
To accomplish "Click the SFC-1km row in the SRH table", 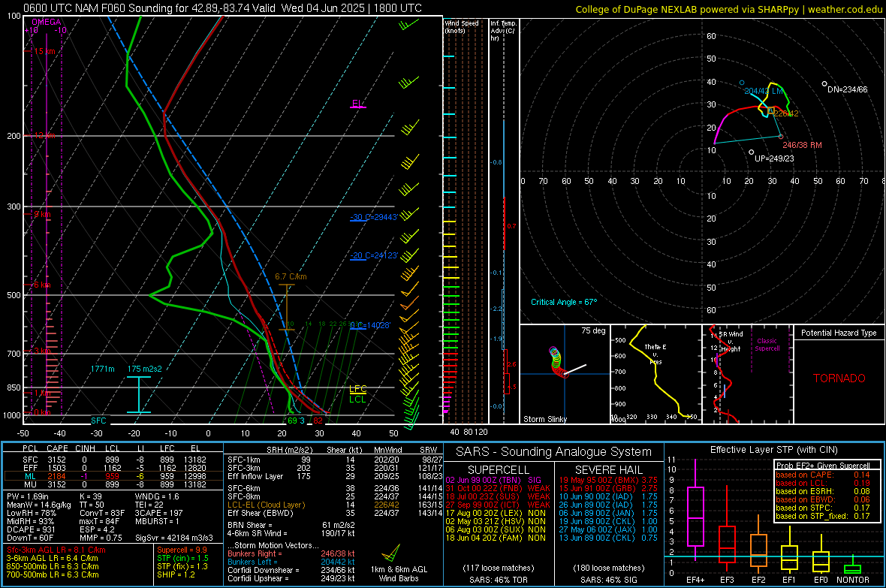I will [x=335, y=460].
